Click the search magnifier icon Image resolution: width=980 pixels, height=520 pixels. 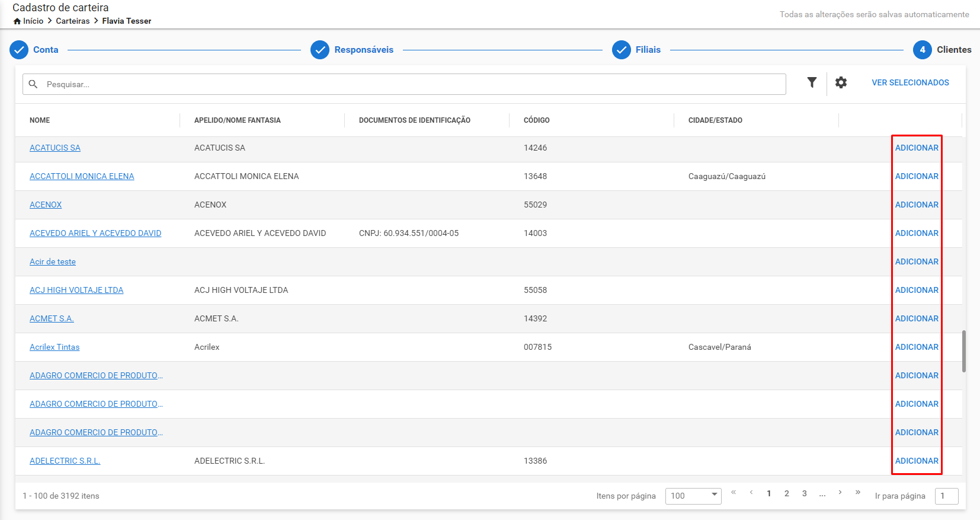pos(33,84)
